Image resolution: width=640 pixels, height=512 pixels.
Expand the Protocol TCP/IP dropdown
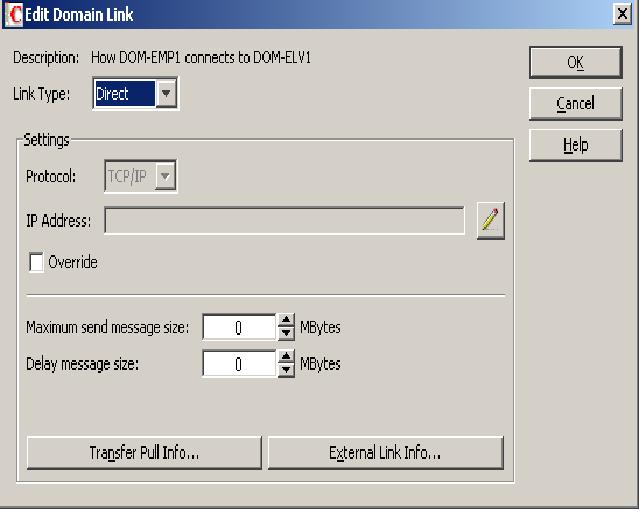(165, 176)
